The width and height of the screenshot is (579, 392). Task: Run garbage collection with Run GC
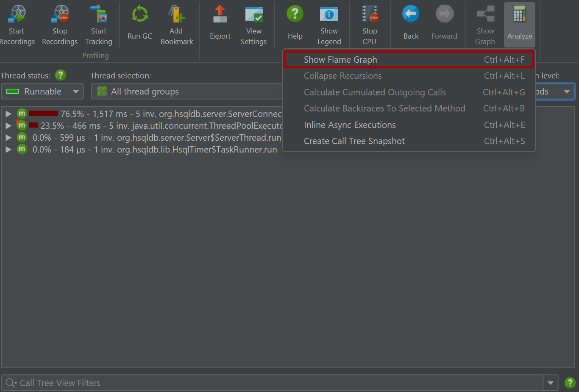point(140,14)
